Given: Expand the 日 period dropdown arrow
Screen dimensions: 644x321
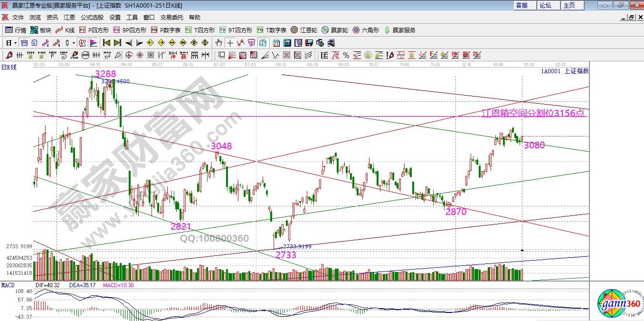Looking at the screenshot, I should [15, 43].
